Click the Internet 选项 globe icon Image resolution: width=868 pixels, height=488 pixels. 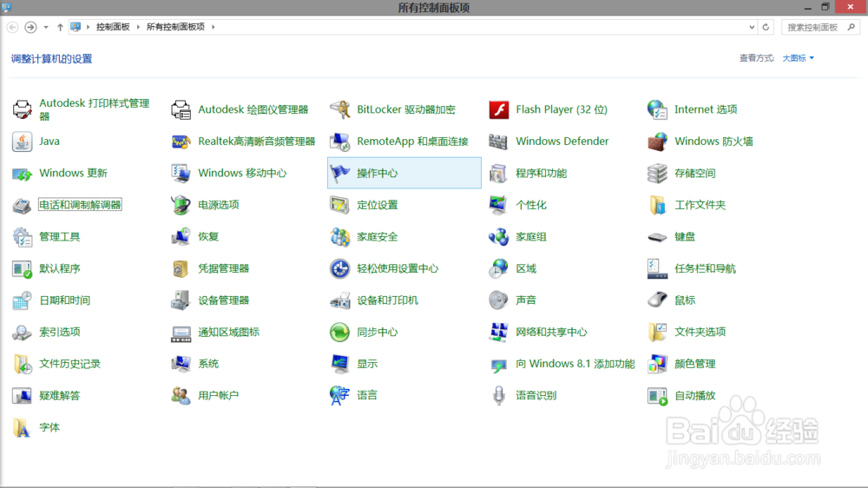(657, 109)
